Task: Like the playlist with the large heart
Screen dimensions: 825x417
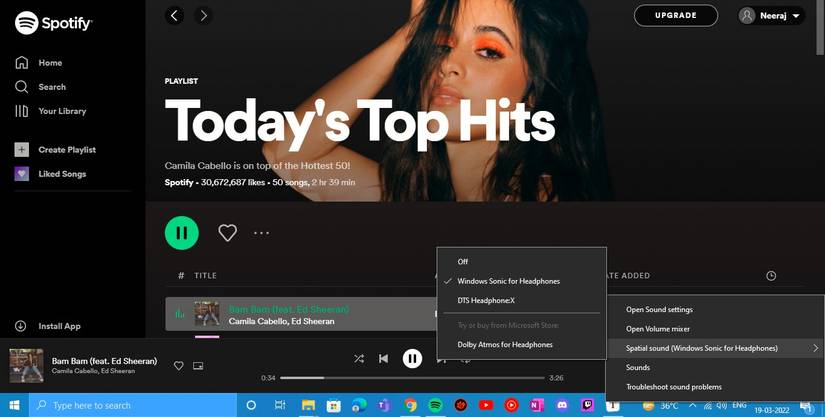Action: coord(227,232)
